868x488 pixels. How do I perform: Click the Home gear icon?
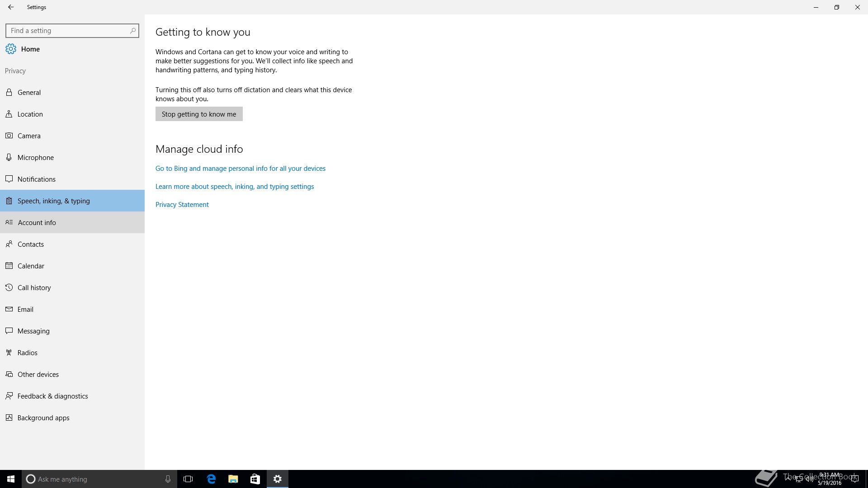tap(11, 49)
